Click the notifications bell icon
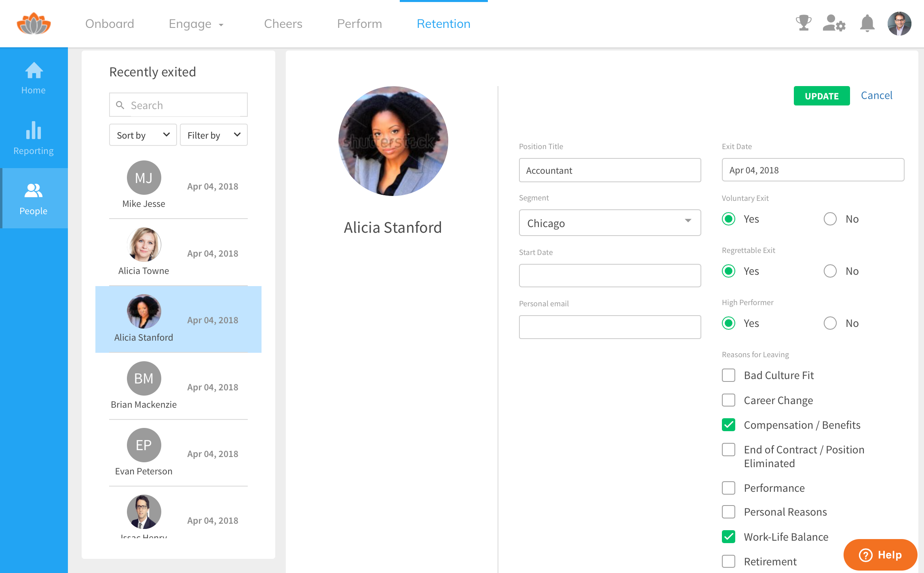 point(867,23)
